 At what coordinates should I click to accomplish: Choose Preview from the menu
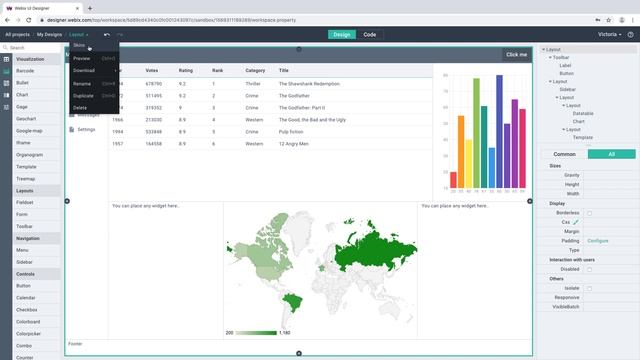(94, 58)
